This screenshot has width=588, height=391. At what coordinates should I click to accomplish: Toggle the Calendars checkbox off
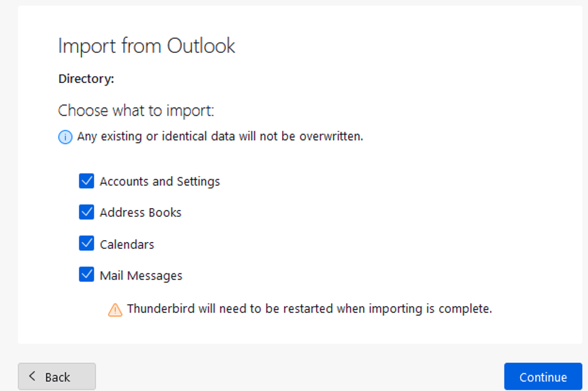pyautogui.click(x=87, y=244)
